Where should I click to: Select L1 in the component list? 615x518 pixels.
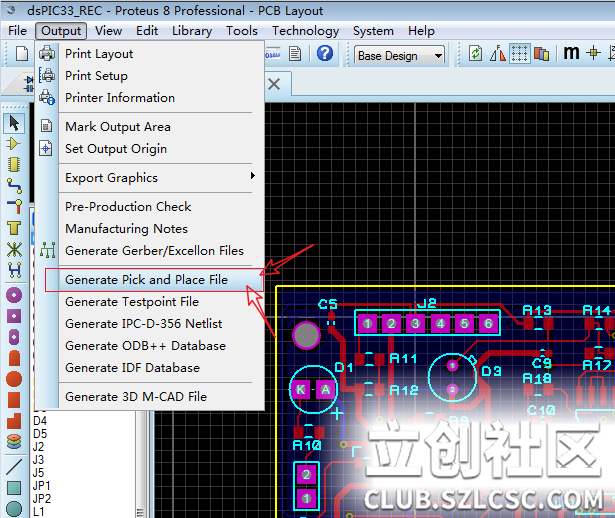tap(39, 512)
